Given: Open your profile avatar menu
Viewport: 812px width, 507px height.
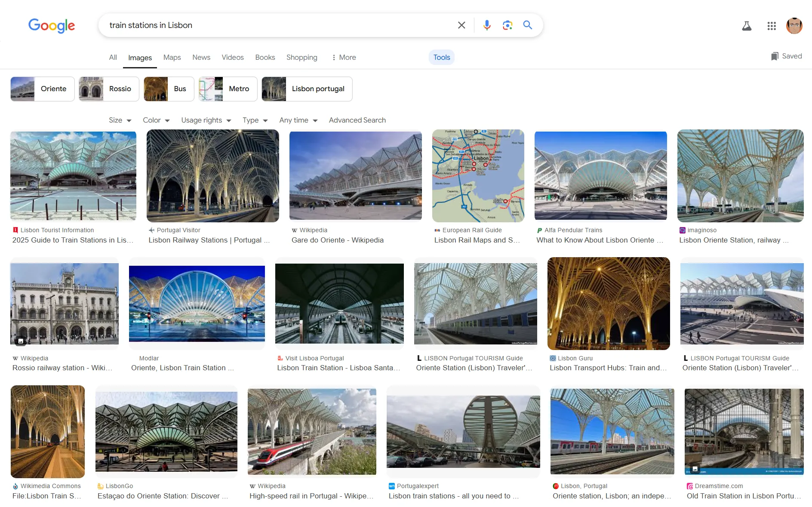Looking at the screenshot, I should click(794, 26).
